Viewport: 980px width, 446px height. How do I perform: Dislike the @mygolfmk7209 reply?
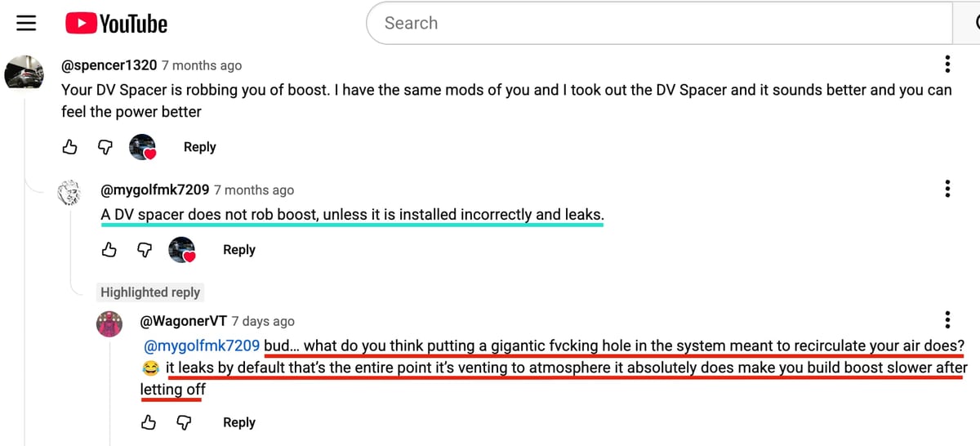[145, 250]
